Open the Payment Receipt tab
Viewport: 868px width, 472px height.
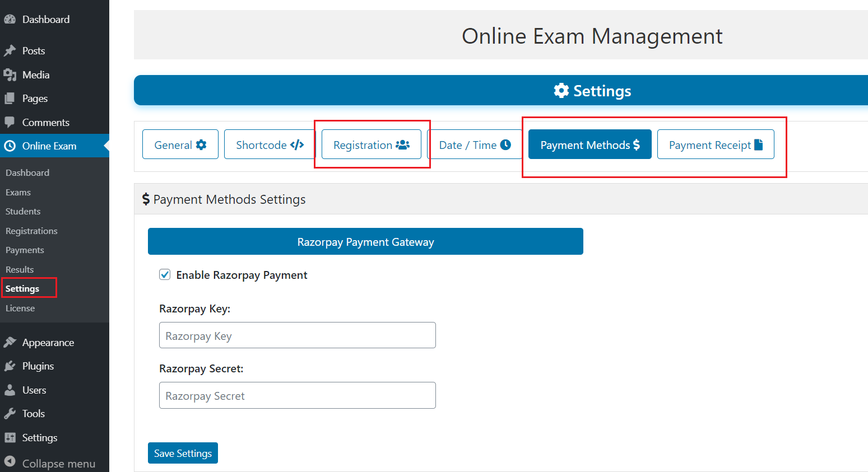tap(716, 144)
